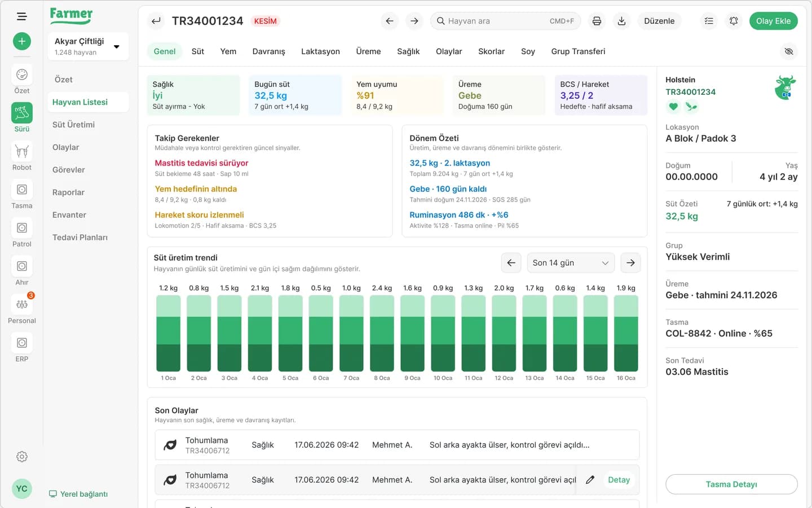The width and height of the screenshot is (812, 508).
Task: Switch to the Süt tab
Action: coord(198,51)
